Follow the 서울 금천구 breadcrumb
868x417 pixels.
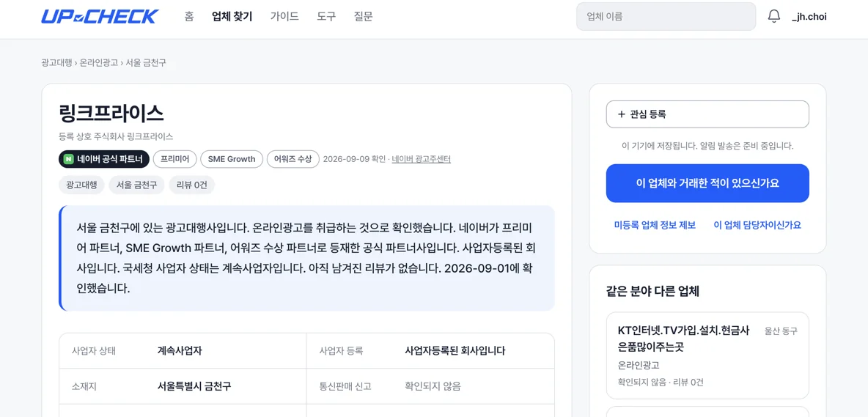146,63
